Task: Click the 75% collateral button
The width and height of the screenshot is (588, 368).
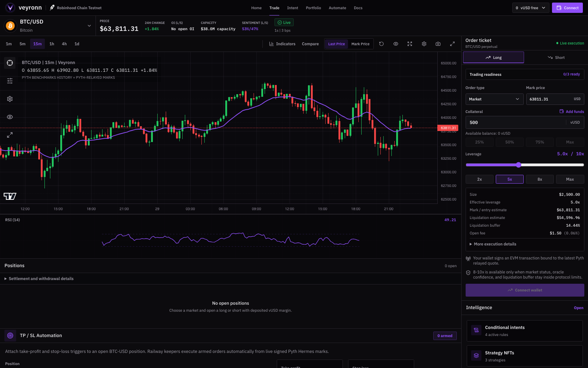Action: [540, 142]
